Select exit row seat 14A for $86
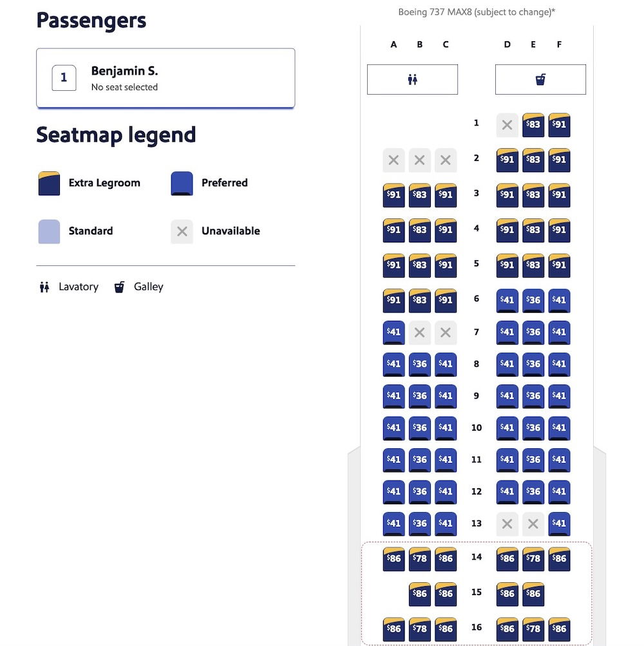The height and width of the screenshot is (646, 644). click(x=393, y=558)
